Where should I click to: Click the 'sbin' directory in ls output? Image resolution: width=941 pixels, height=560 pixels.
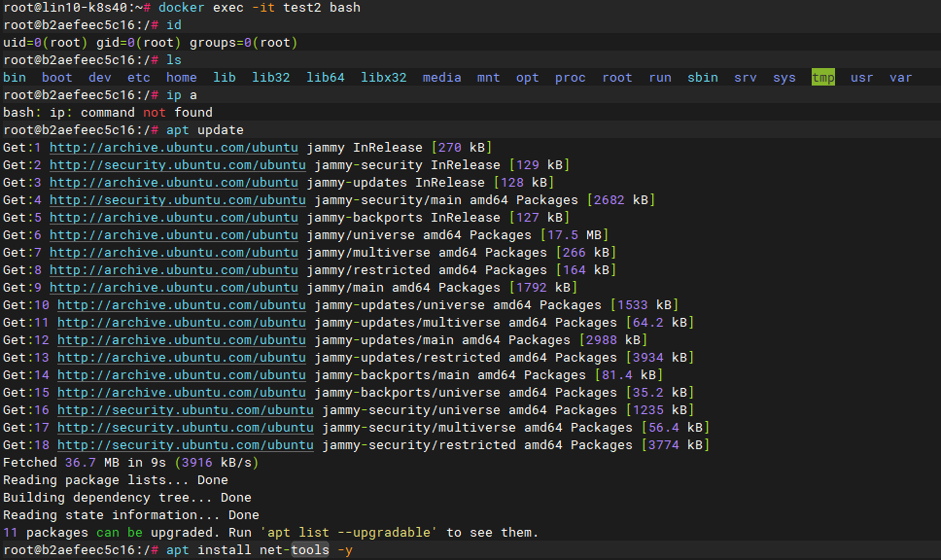(703, 78)
